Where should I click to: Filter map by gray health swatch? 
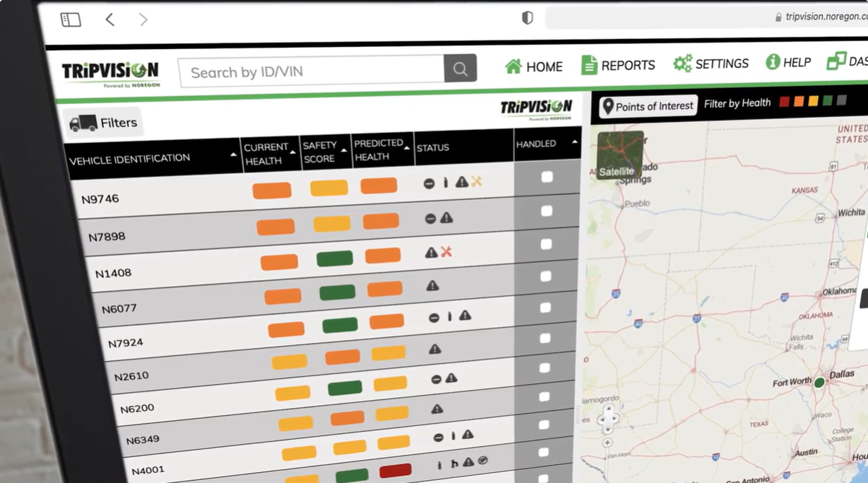point(841,101)
